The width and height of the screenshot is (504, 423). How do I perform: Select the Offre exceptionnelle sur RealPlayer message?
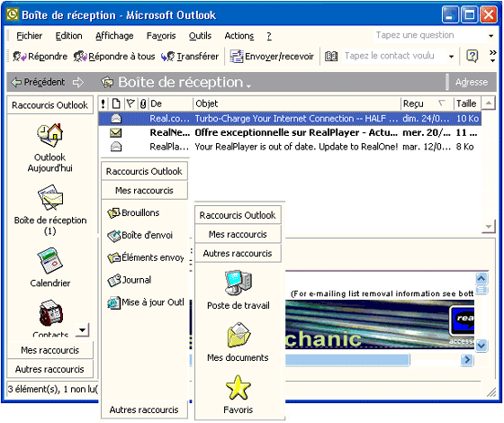[x=290, y=133]
